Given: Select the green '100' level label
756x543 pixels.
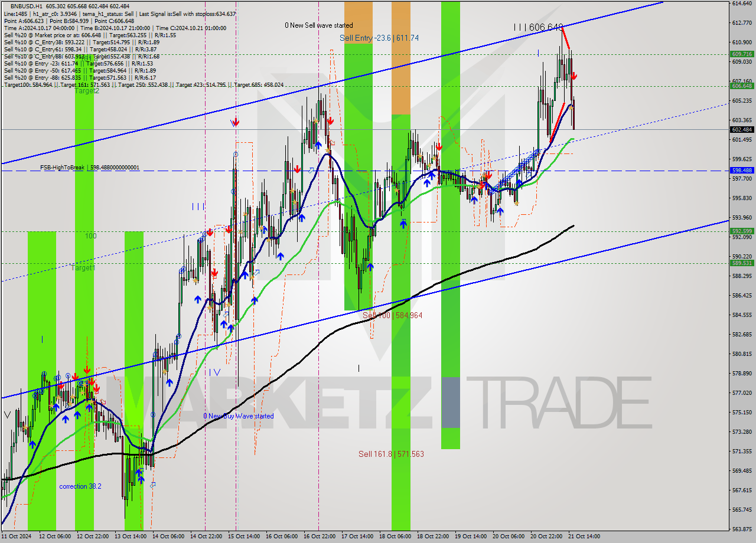Looking at the screenshot, I should click(x=90, y=236).
